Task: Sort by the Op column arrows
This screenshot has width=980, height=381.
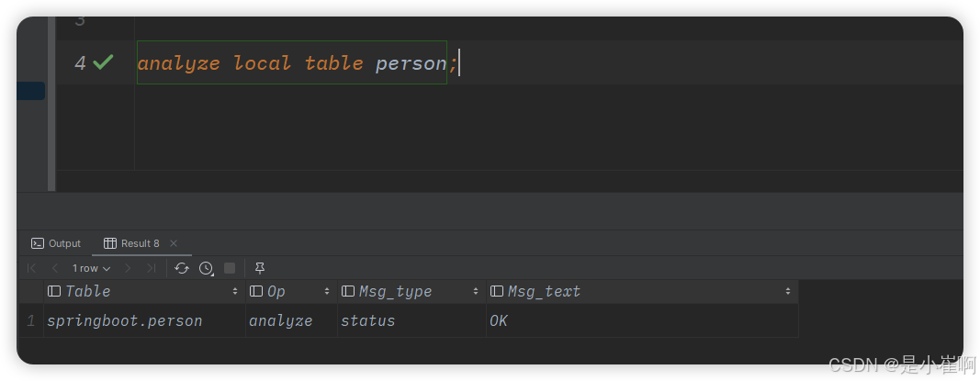Action: pos(327,292)
